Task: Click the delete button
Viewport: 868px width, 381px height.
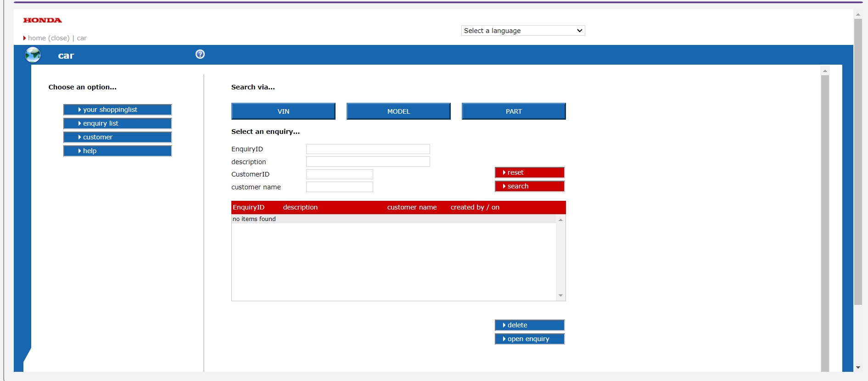Action: tap(530, 325)
